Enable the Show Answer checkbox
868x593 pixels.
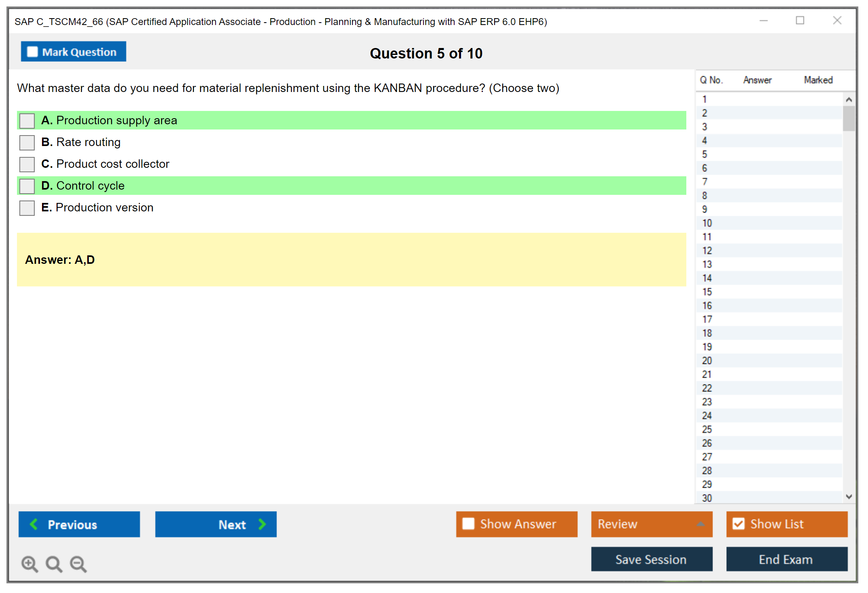pyautogui.click(x=468, y=524)
